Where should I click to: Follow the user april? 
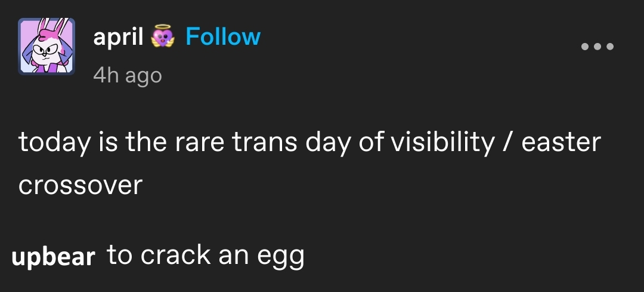pyautogui.click(x=223, y=36)
